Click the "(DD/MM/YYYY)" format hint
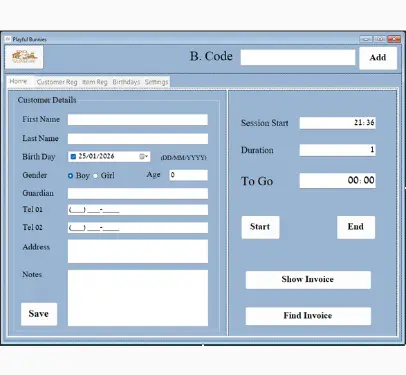406x375 pixels. pos(183,158)
